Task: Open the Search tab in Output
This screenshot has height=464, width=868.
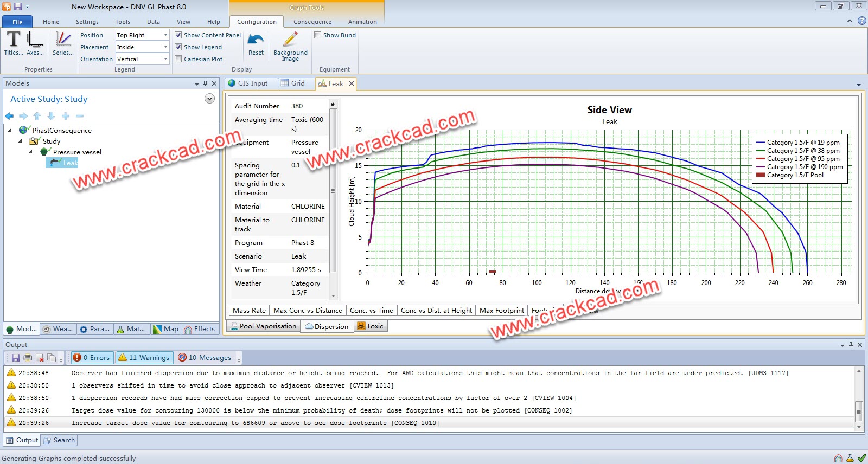Action: (59, 440)
